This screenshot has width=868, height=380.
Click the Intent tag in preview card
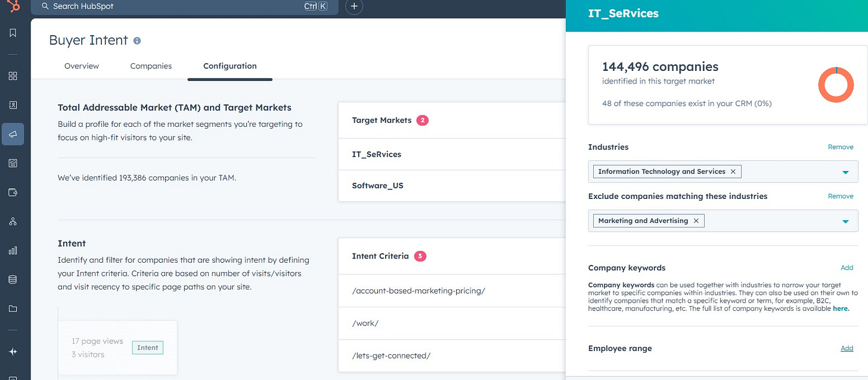click(148, 348)
